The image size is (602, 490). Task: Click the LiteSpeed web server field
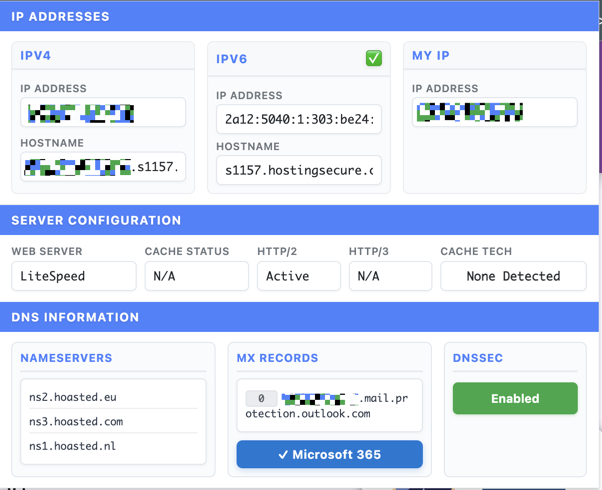[x=73, y=276]
